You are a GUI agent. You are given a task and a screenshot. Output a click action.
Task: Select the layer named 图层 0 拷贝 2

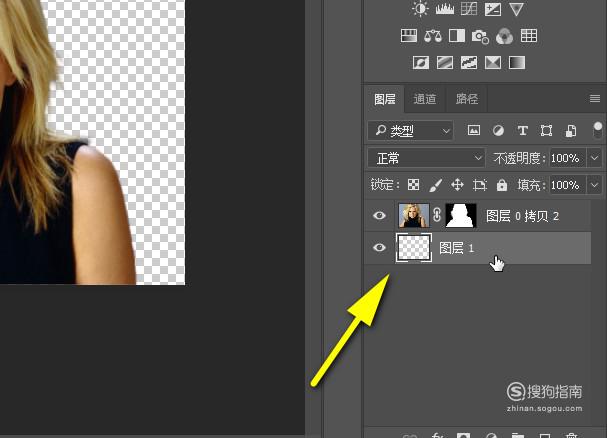pyautogui.click(x=522, y=216)
